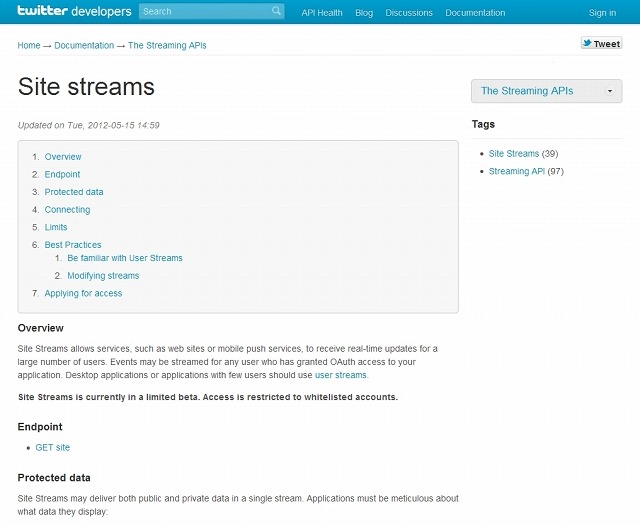Jump to Overview in table of contents

click(x=63, y=157)
